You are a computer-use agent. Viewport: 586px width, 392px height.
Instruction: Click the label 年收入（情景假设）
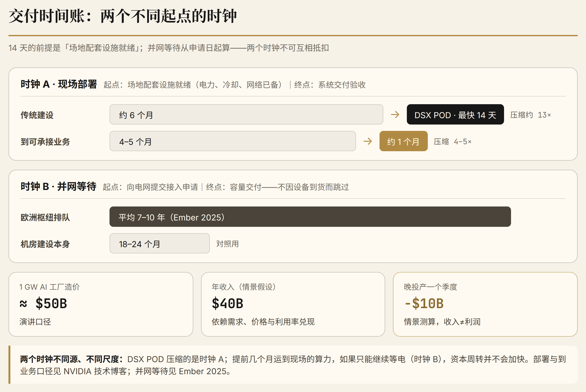244,287
